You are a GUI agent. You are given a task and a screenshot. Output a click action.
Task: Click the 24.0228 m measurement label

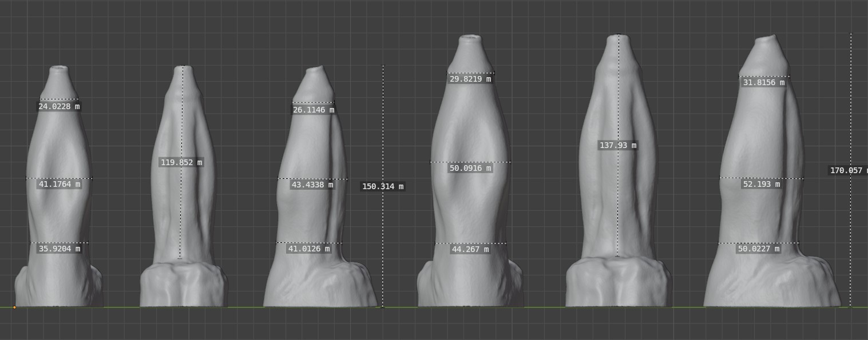59,106
